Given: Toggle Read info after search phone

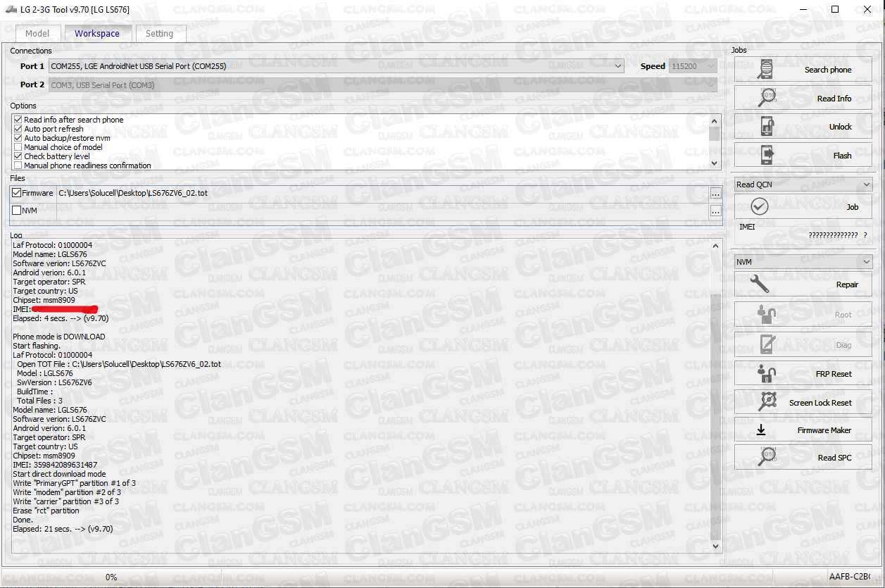Looking at the screenshot, I should pos(18,120).
